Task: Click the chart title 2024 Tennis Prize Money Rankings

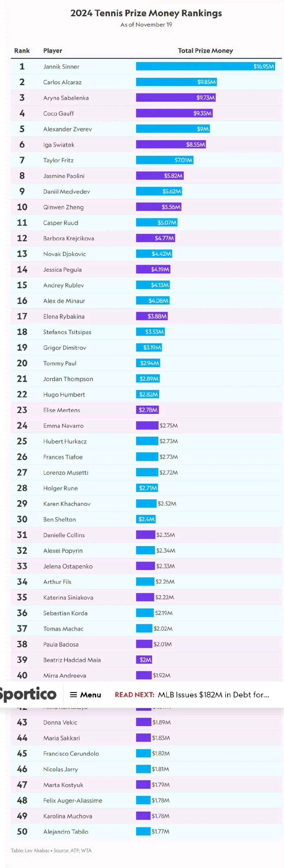Action: click(x=146, y=13)
